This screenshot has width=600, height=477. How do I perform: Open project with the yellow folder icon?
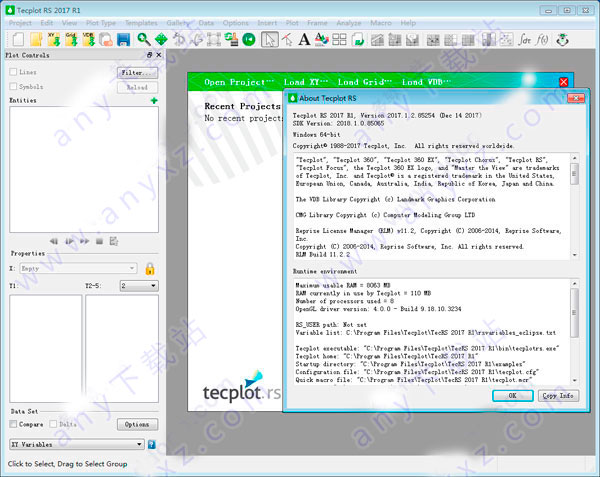click(36, 39)
